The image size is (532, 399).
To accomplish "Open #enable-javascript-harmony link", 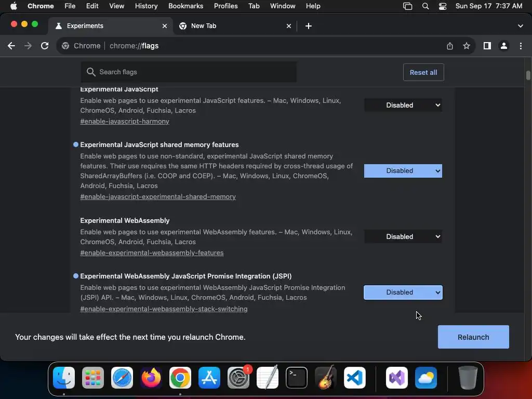I will tap(125, 121).
